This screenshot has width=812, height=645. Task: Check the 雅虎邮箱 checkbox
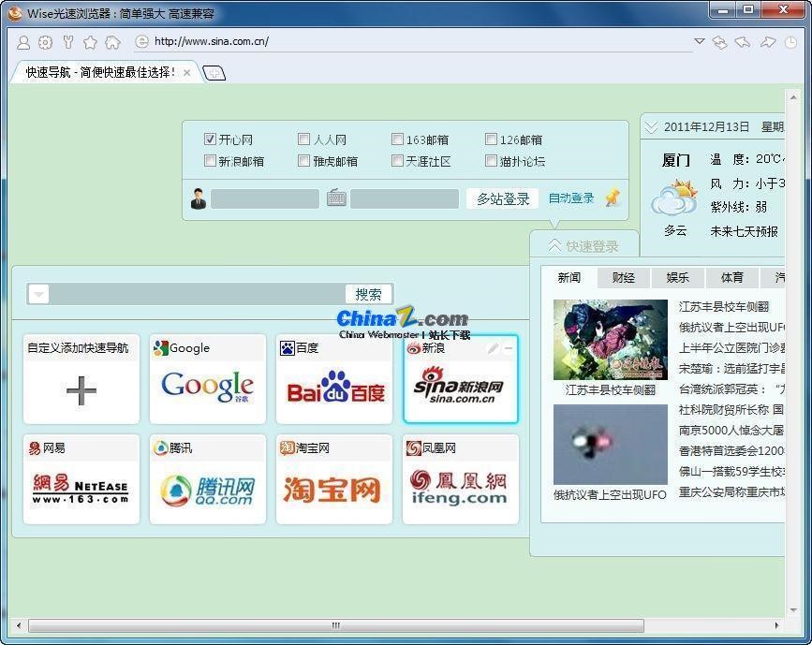pos(304,160)
